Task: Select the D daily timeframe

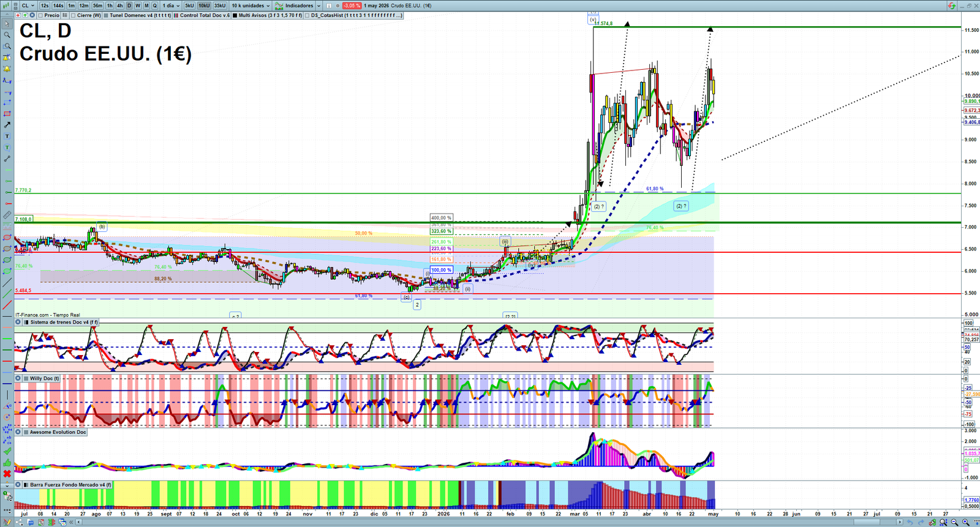Action: [x=129, y=6]
